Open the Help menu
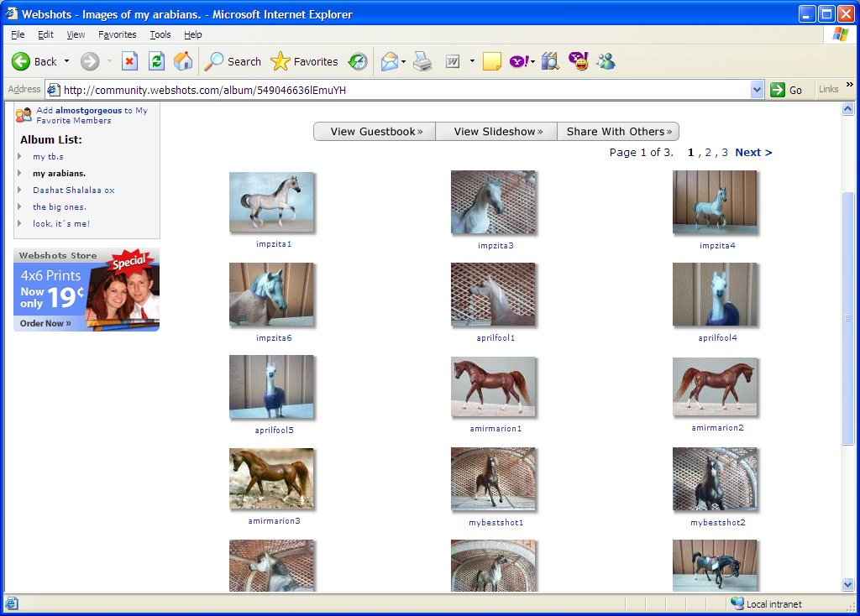Viewport: 860px width, 616px height. pos(192,34)
